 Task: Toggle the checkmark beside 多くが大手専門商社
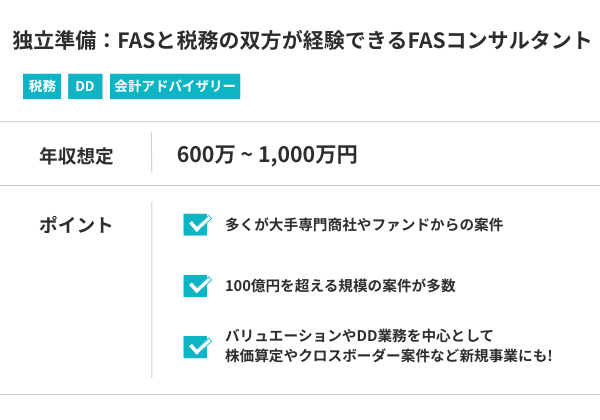(196, 225)
